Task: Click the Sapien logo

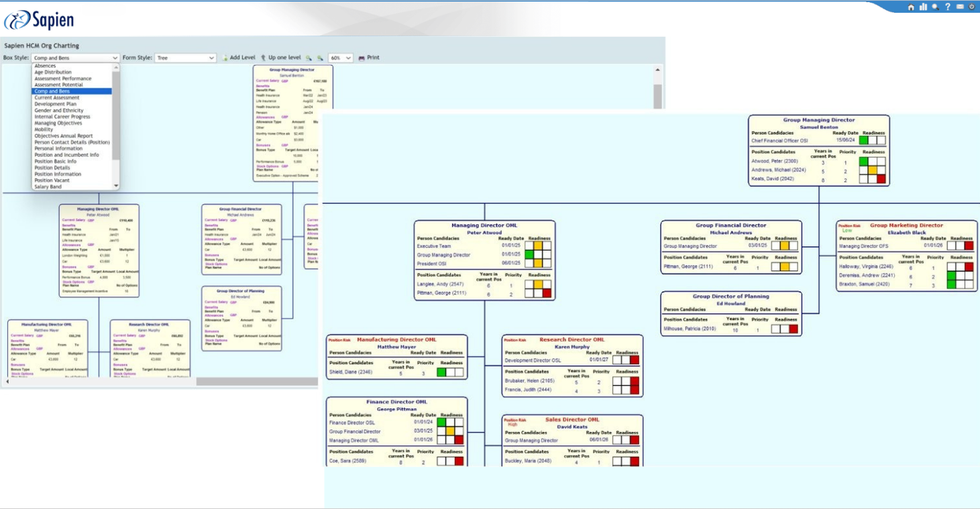Action: pos(39,21)
